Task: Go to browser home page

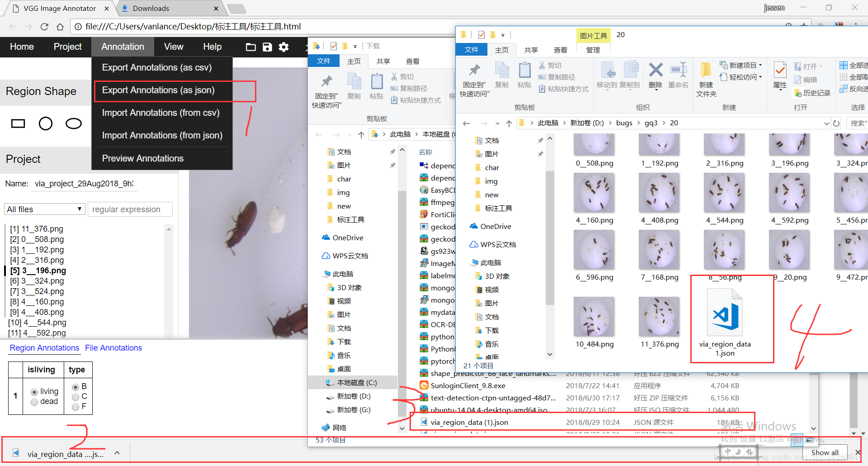Action: click(x=60, y=27)
